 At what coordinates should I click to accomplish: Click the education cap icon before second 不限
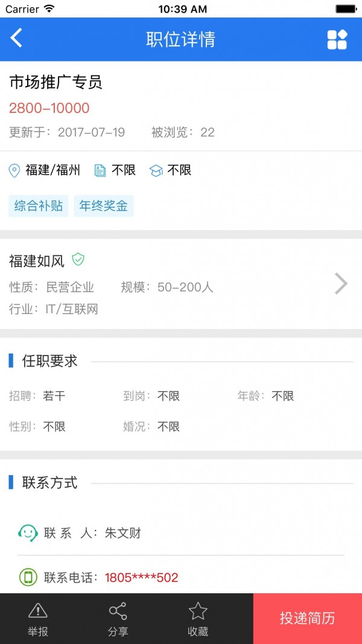click(x=156, y=170)
